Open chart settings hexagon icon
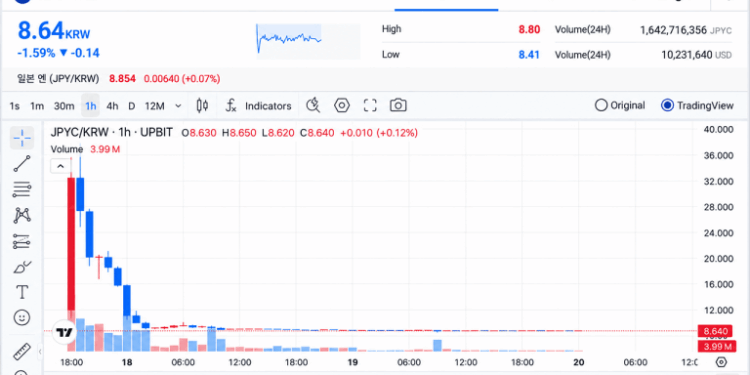 pos(342,105)
